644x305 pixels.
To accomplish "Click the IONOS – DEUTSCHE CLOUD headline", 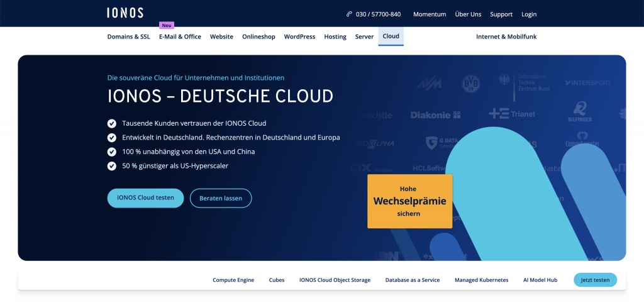I will [x=220, y=96].
